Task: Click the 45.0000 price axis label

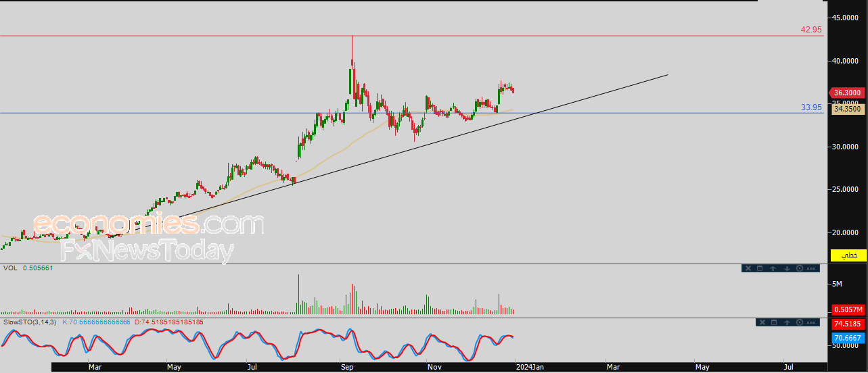Action: click(x=846, y=18)
